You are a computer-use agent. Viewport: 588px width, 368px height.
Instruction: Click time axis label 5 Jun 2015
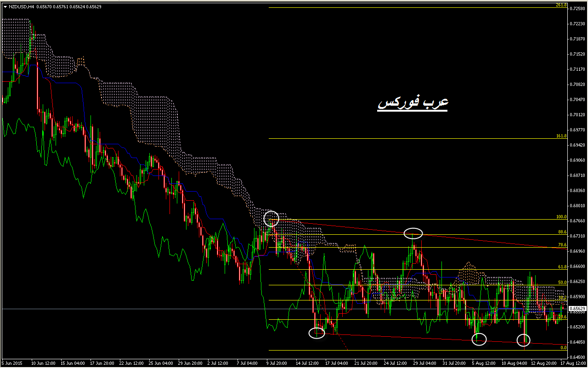tap(12, 363)
